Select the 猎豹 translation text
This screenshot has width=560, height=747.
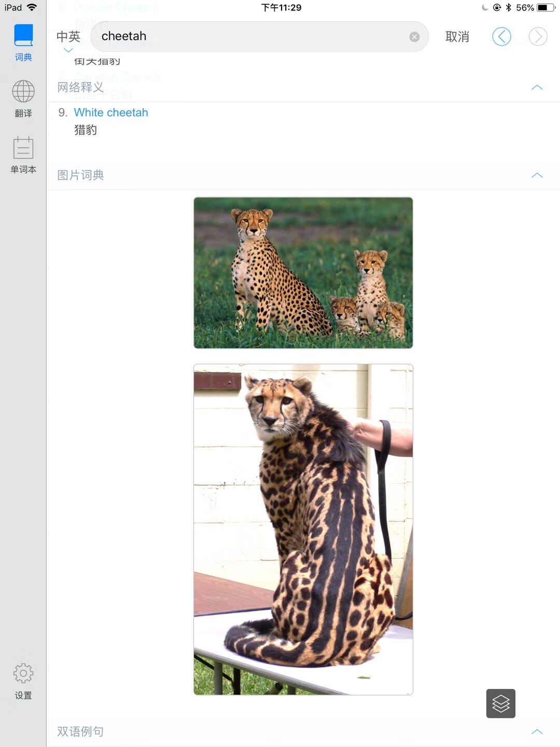pos(86,130)
